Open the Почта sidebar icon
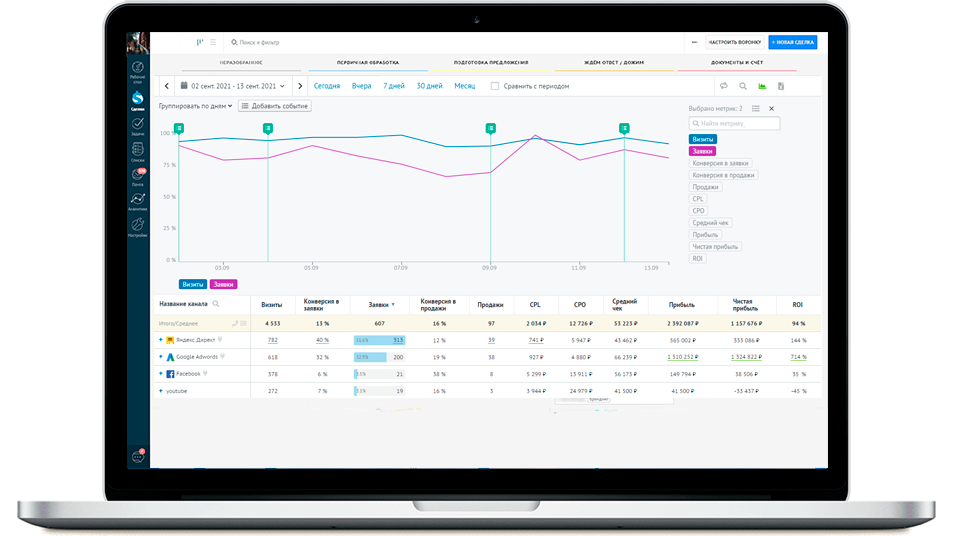This screenshot has height=536, width=958. 138,176
